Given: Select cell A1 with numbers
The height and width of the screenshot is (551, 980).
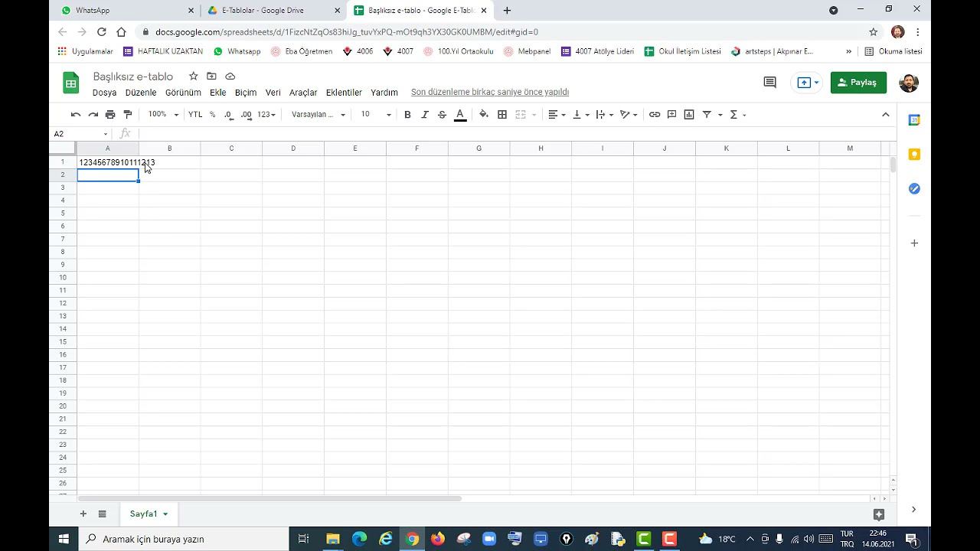Looking at the screenshot, I should pos(108,162).
